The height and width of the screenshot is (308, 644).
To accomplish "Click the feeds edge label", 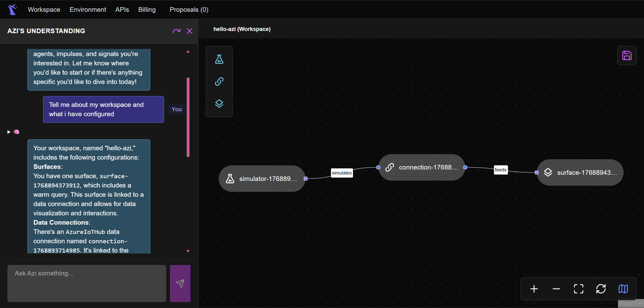I will 501,170.
